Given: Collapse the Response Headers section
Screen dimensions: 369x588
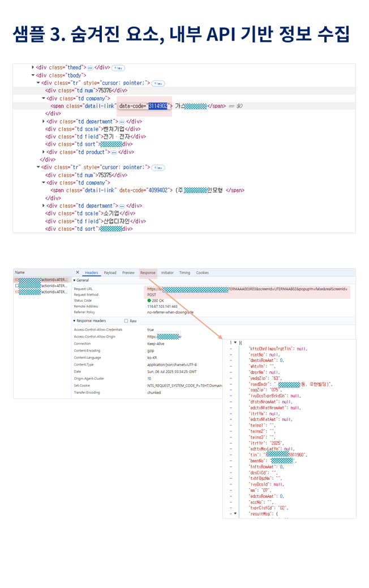Looking at the screenshot, I should [74, 321].
